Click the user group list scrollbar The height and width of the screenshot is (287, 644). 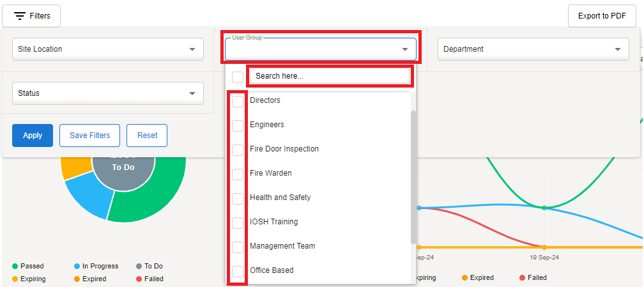pos(413,176)
